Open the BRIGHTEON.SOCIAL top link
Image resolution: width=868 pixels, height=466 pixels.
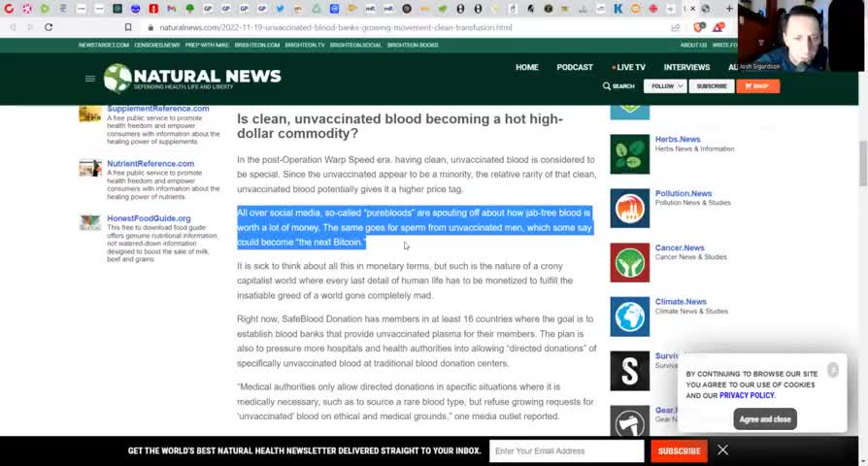coord(355,45)
